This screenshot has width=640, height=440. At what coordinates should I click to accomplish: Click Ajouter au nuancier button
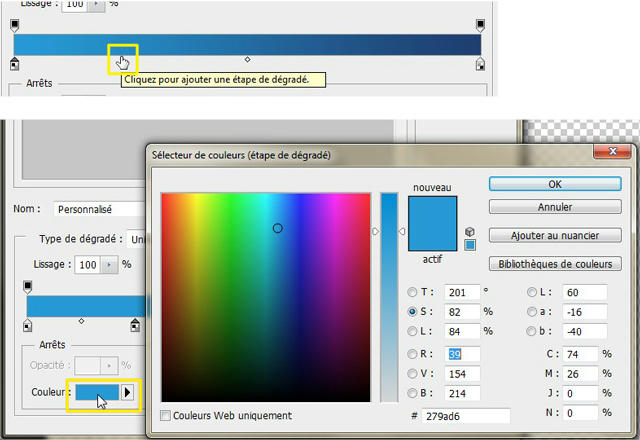pyautogui.click(x=555, y=235)
